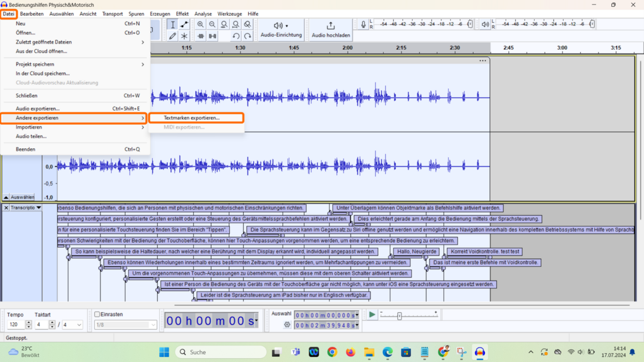Click the playback meter speaker icon

pos(485,25)
